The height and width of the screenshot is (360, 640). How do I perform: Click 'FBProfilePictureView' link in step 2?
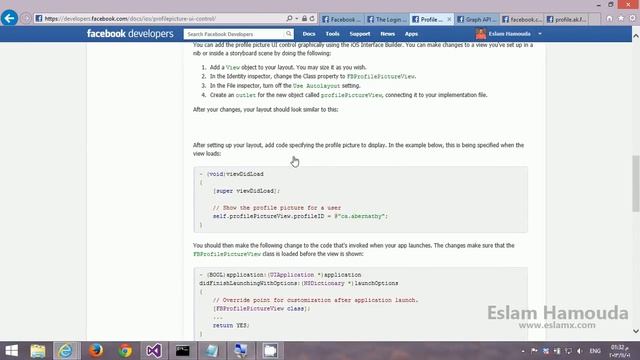point(380,77)
